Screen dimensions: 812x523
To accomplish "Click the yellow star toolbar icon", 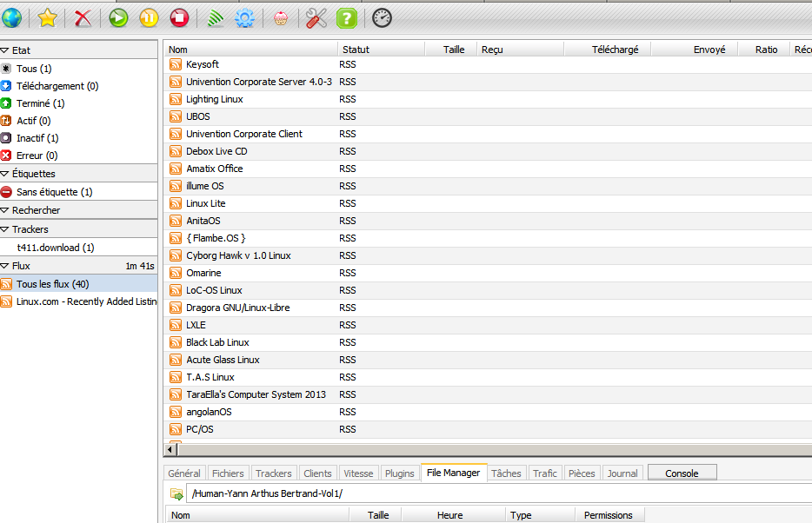I will (x=48, y=17).
